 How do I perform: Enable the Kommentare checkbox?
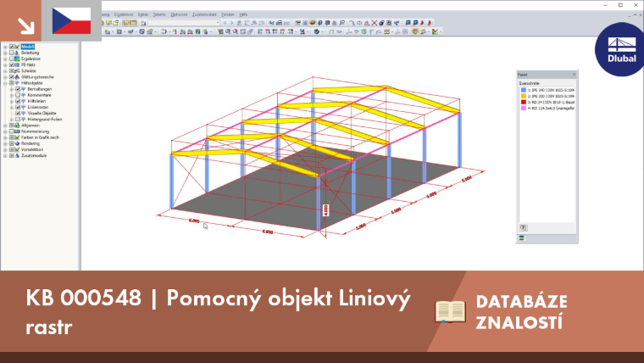click(x=18, y=95)
